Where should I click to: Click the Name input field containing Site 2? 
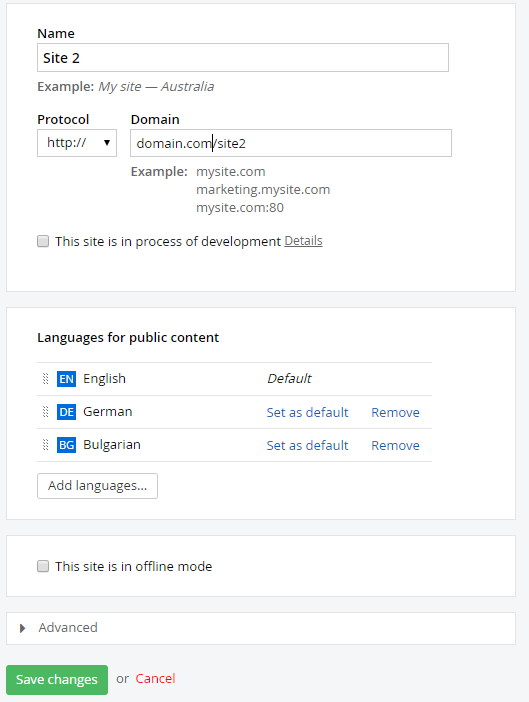point(243,58)
